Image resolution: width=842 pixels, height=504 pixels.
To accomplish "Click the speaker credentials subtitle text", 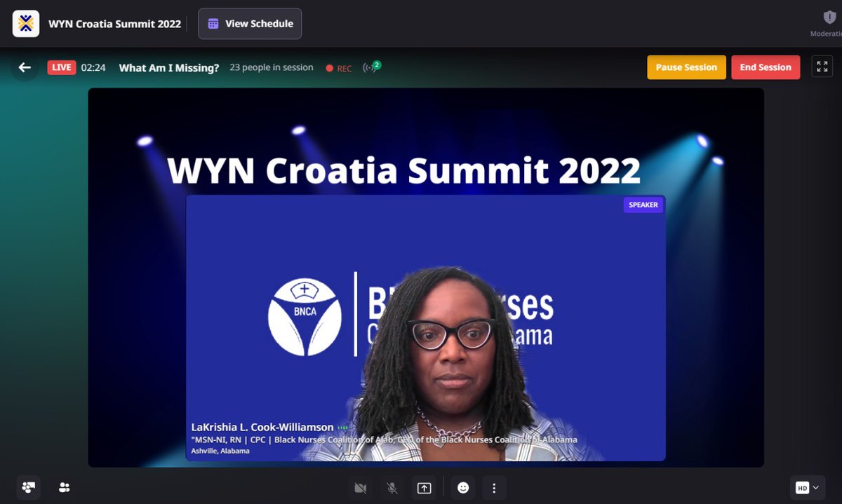I will [x=384, y=440].
